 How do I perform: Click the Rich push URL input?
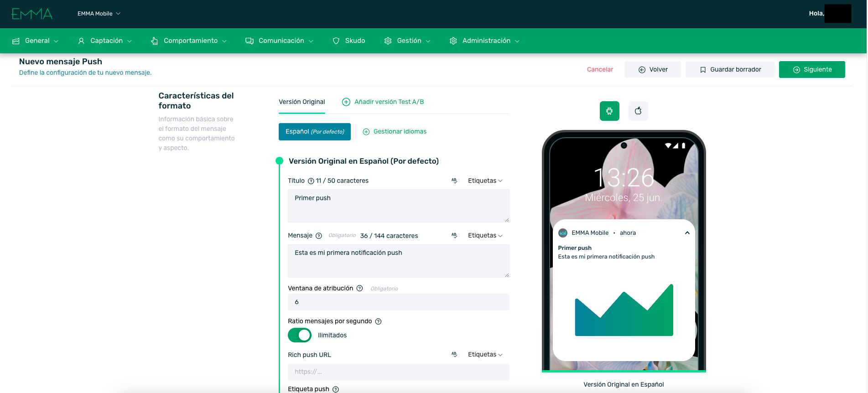tap(399, 372)
